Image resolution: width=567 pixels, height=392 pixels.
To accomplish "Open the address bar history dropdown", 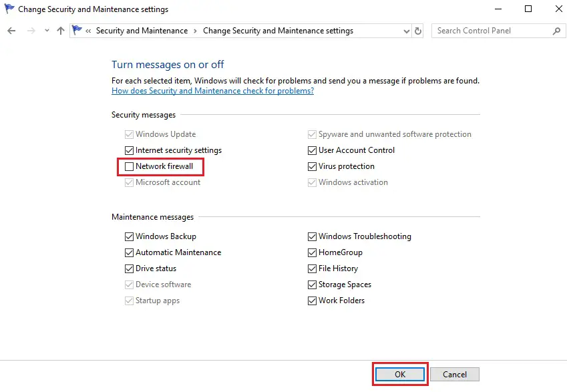I will point(407,31).
